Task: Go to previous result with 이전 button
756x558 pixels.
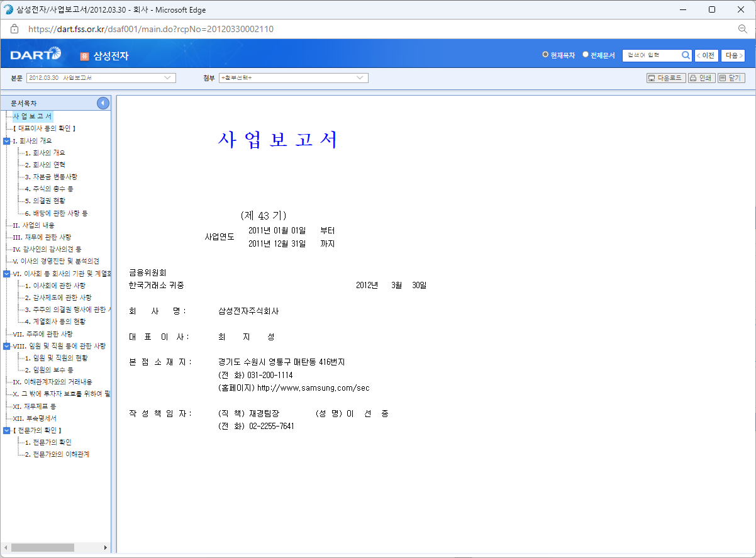Action: pyautogui.click(x=706, y=55)
